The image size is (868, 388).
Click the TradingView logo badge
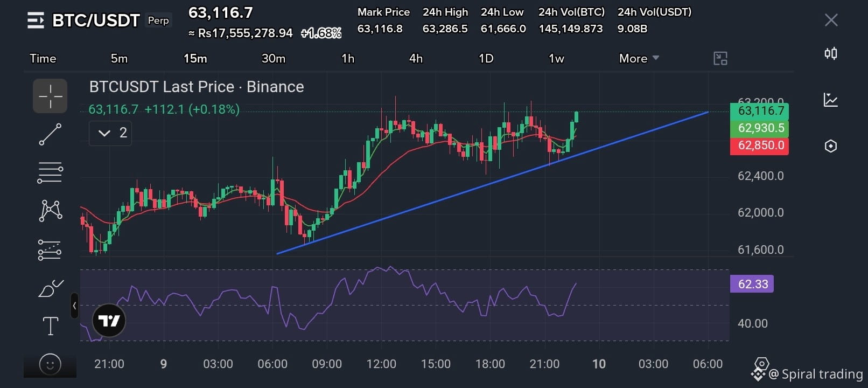coord(109,321)
